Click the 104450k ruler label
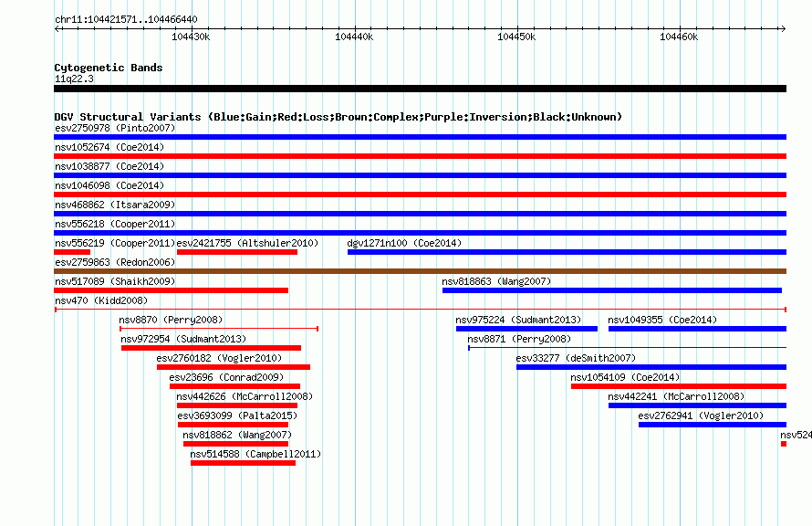 tap(516, 37)
